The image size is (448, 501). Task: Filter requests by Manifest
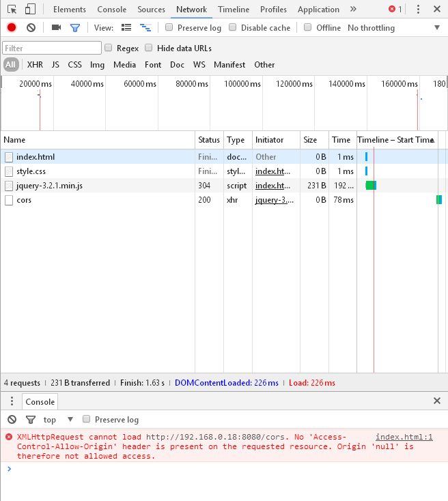pos(229,65)
